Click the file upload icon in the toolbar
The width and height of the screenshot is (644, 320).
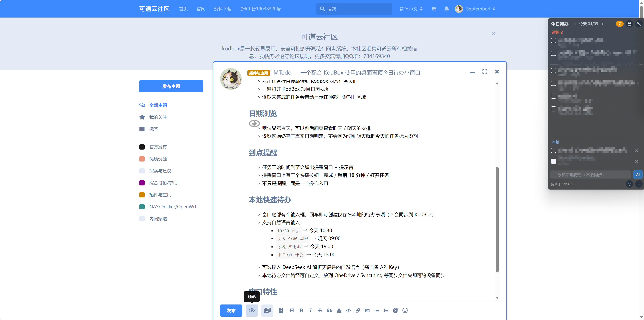281,311
